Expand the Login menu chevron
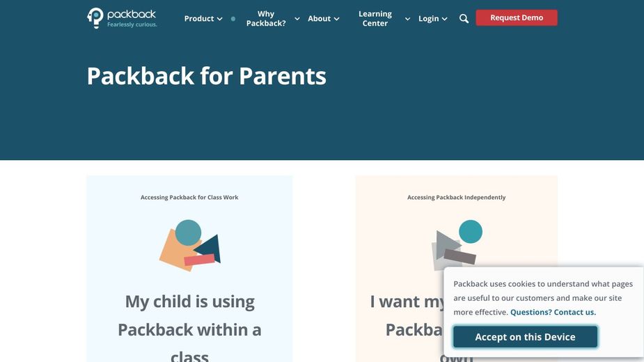Screen dimensions: 644x362 [445, 19]
